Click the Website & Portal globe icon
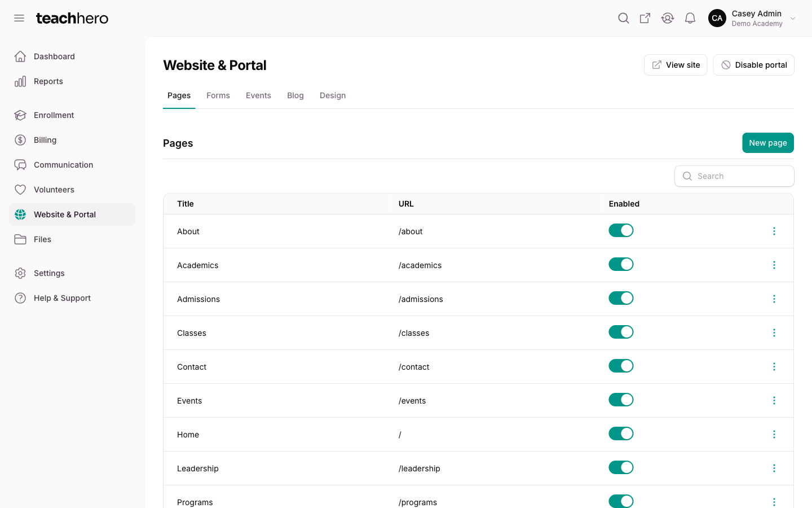The image size is (812, 508). coord(20,214)
